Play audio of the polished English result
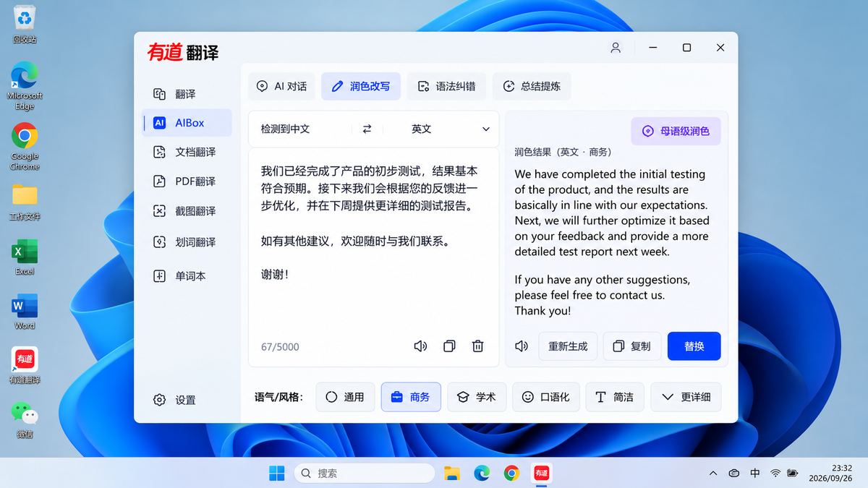 [x=522, y=346]
